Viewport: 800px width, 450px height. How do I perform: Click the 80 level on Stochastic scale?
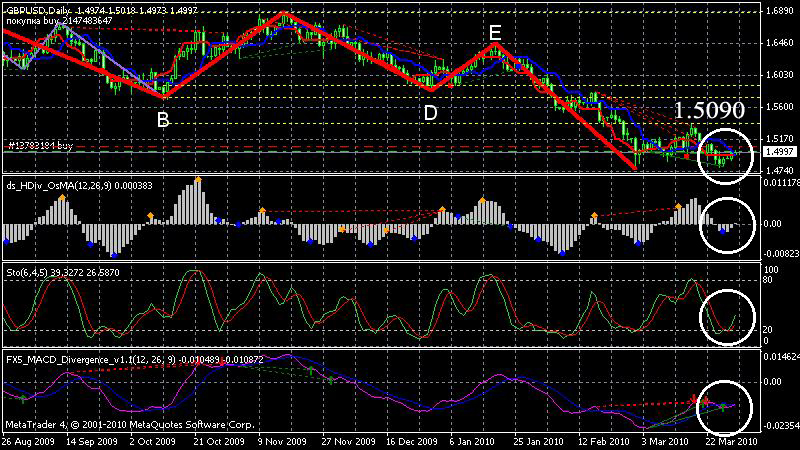pos(769,280)
